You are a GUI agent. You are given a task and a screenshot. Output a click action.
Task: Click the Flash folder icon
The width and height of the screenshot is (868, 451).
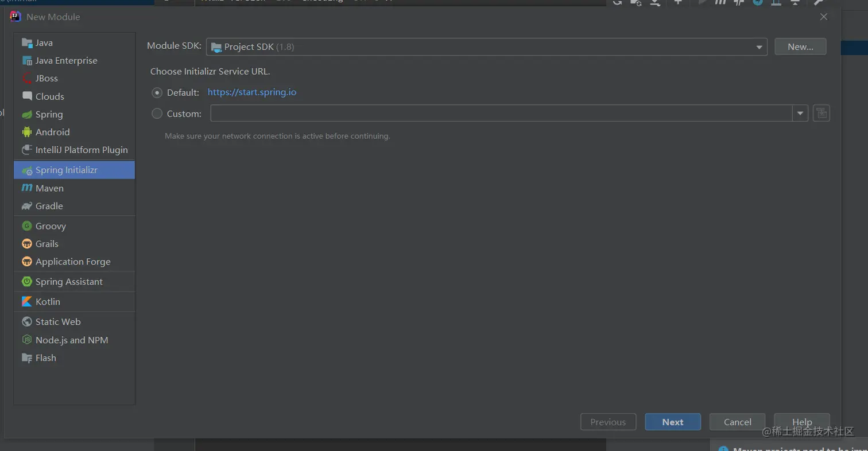(27, 357)
